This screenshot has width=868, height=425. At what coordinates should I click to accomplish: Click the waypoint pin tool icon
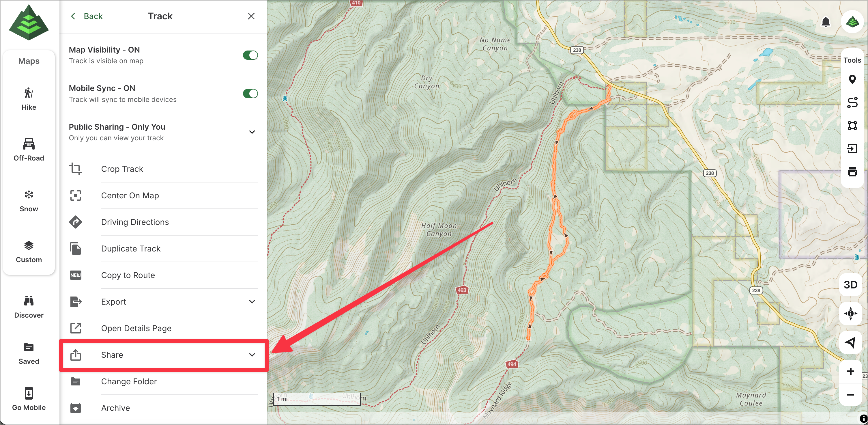[852, 79]
